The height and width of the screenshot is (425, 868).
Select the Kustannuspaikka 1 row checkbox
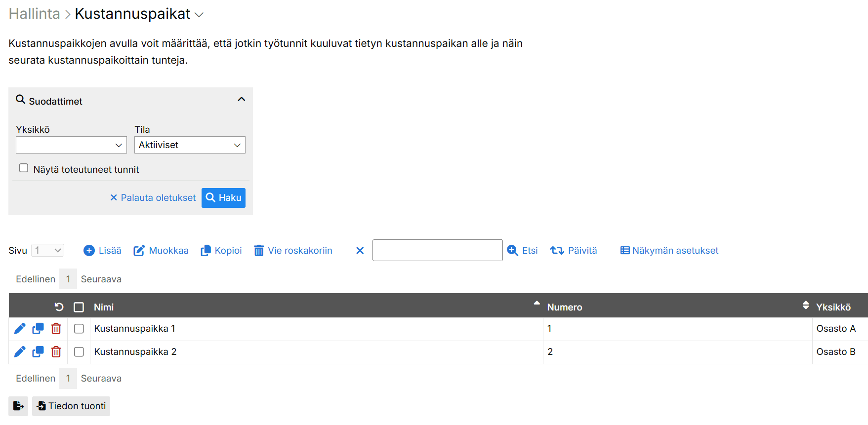(x=79, y=329)
